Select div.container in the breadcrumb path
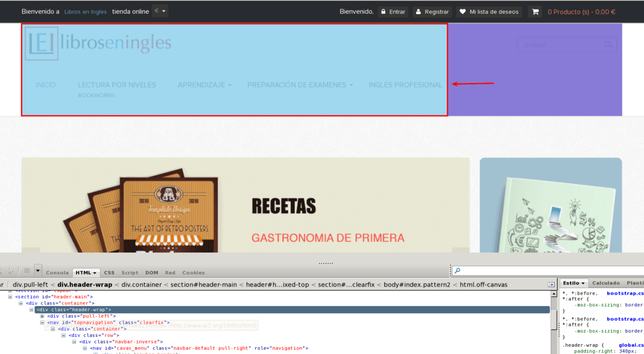The image size is (644, 354). point(141,284)
